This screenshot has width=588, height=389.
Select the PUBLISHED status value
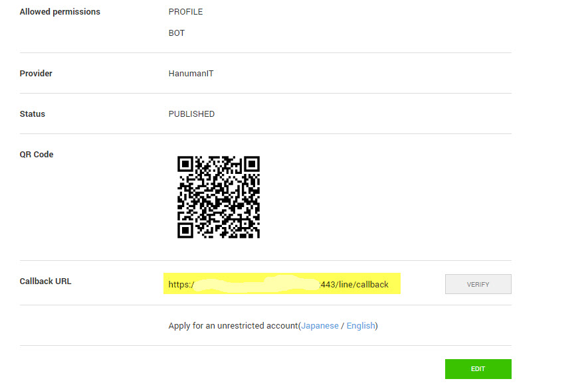coord(191,114)
